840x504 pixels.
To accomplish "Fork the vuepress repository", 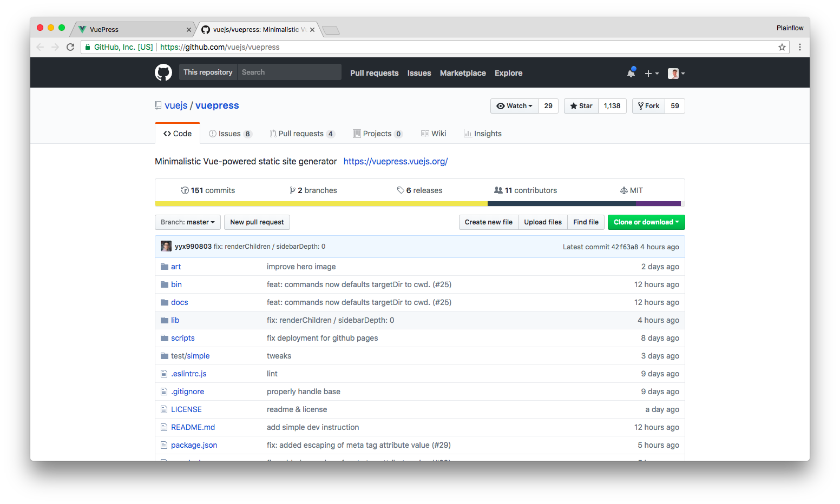I will (x=648, y=106).
